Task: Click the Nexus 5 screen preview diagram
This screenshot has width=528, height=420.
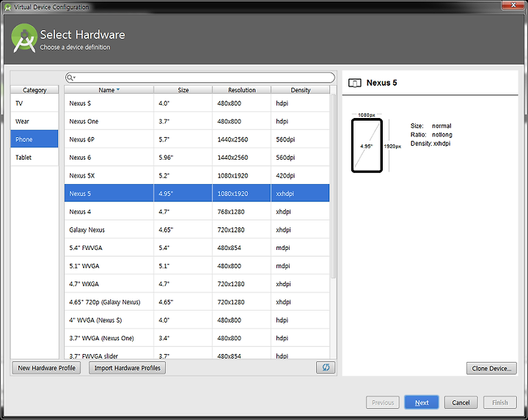Action: [x=367, y=145]
